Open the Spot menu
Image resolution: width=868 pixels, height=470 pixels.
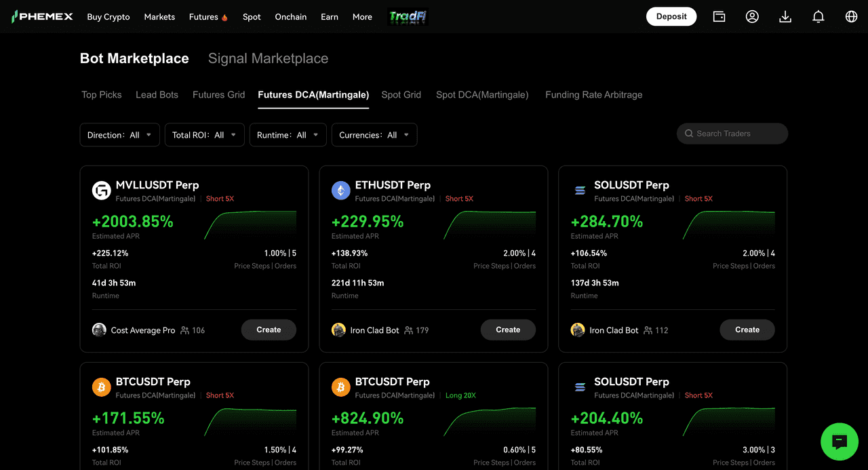point(252,17)
